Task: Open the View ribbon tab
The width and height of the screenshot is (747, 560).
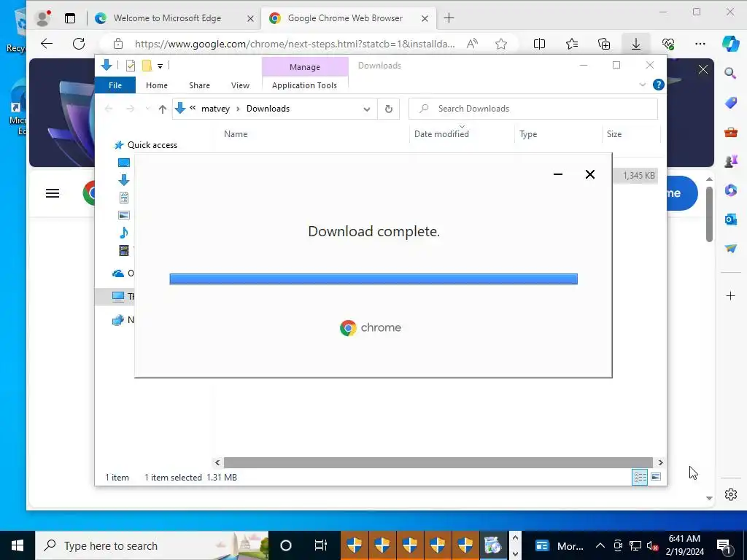Action: coord(240,85)
